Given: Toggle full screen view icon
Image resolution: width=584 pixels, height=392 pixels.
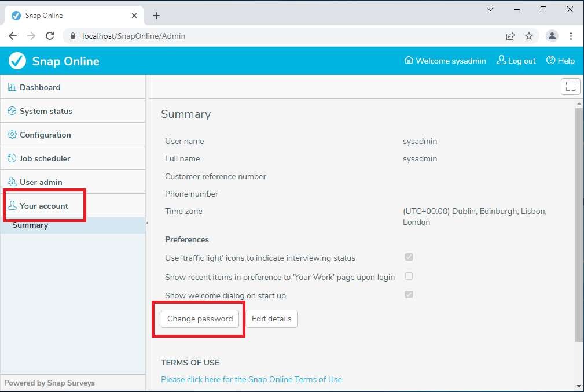Looking at the screenshot, I should coord(570,87).
